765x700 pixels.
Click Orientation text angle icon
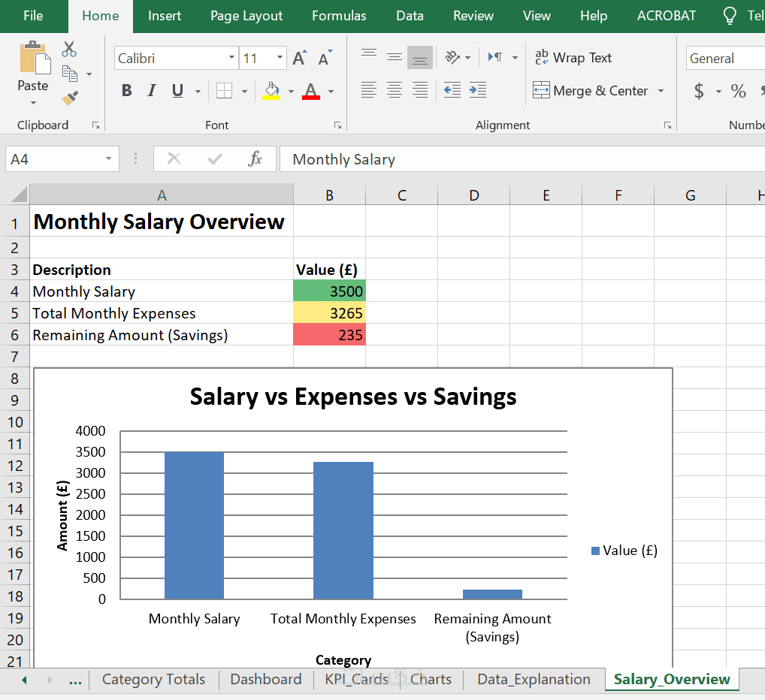click(452, 58)
